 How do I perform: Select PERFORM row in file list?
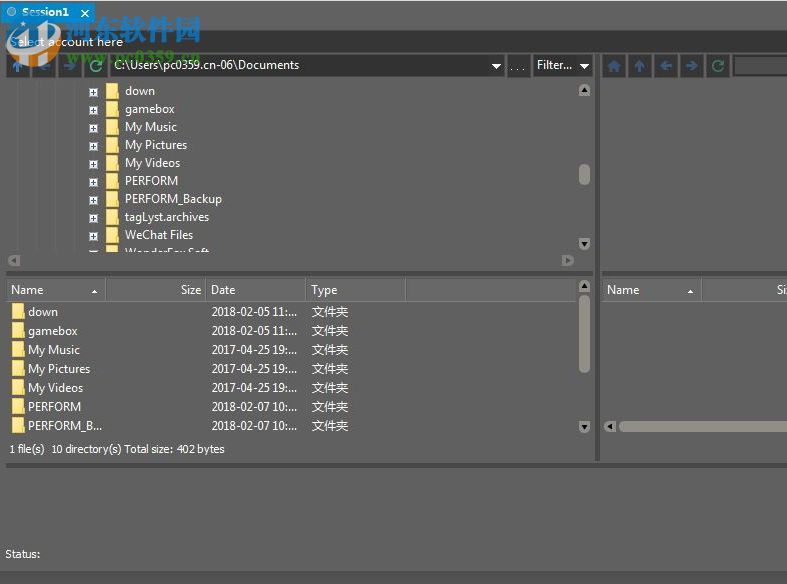tap(291, 407)
